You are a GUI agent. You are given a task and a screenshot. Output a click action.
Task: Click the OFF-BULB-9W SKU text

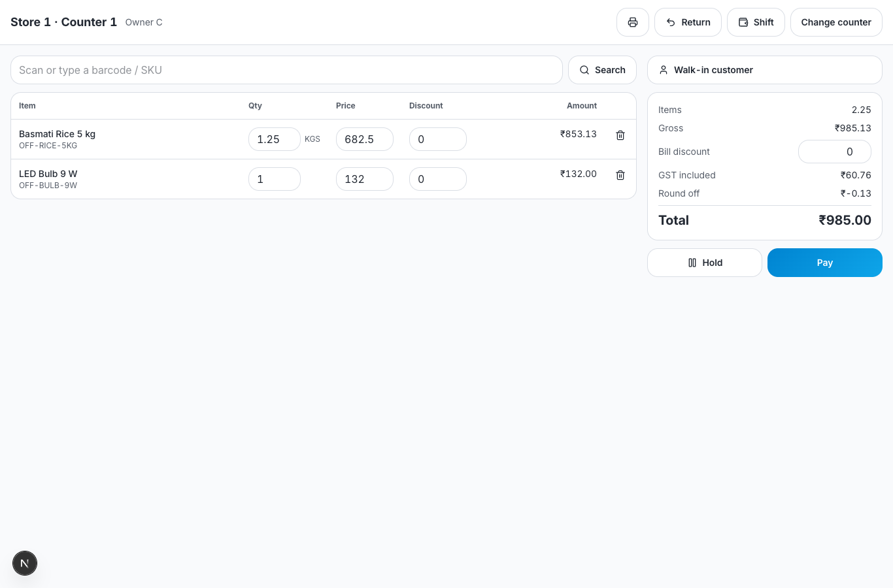point(48,186)
